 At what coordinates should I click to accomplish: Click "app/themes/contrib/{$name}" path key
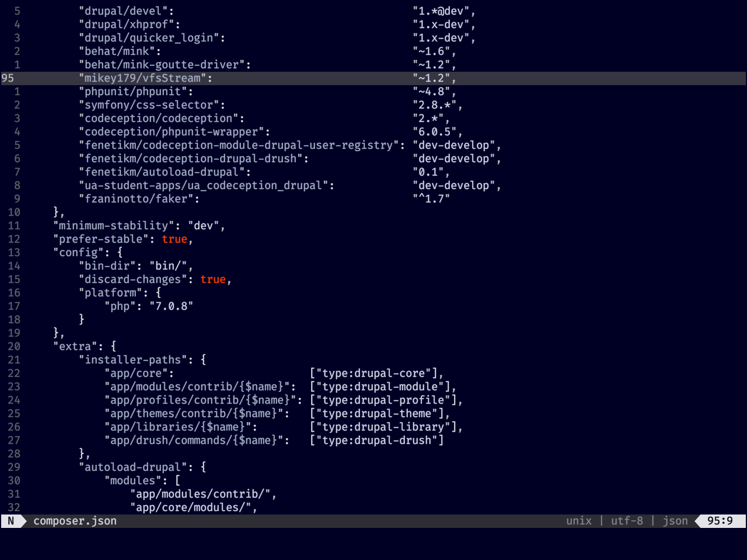(194, 414)
